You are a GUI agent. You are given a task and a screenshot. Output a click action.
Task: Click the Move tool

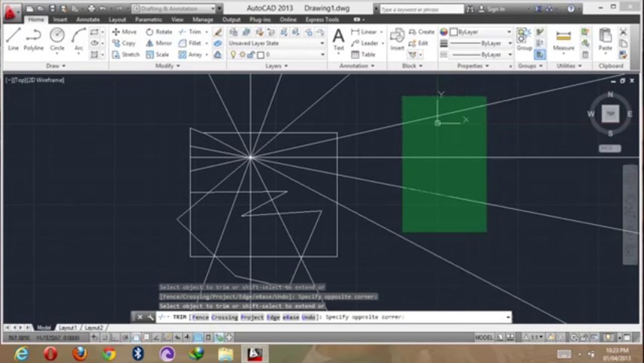(124, 32)
